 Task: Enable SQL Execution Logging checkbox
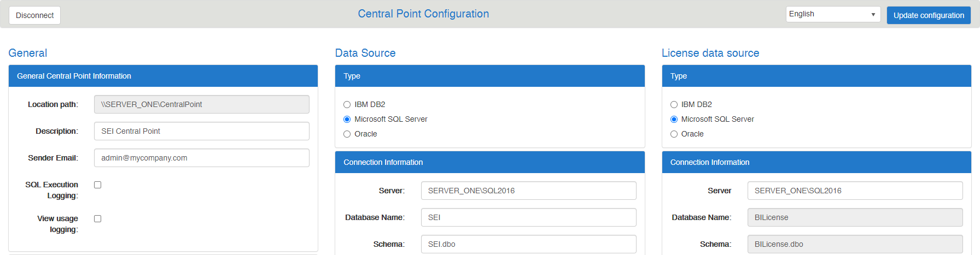point(98,185)
